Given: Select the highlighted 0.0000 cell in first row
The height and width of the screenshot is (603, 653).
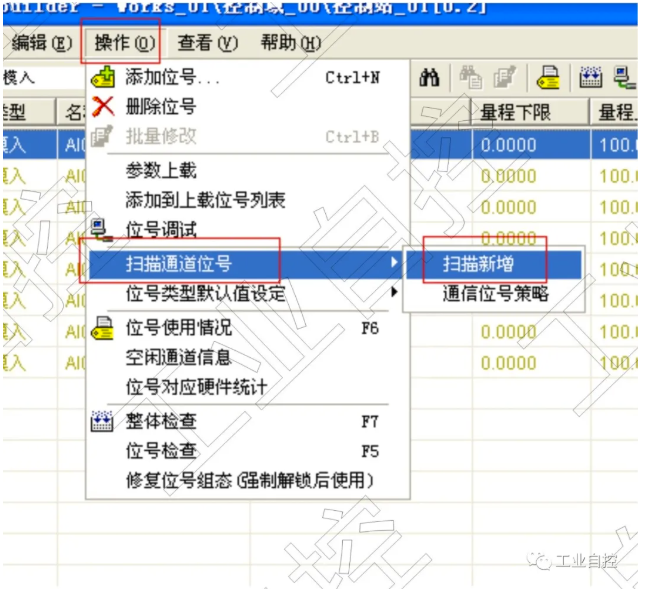Looking at the screenshot, I should pos(509,145).
